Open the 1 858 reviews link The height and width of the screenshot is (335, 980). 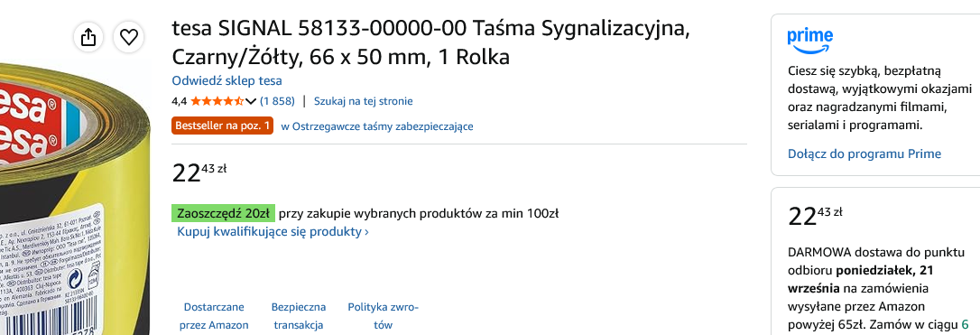[x=277, y=101]
